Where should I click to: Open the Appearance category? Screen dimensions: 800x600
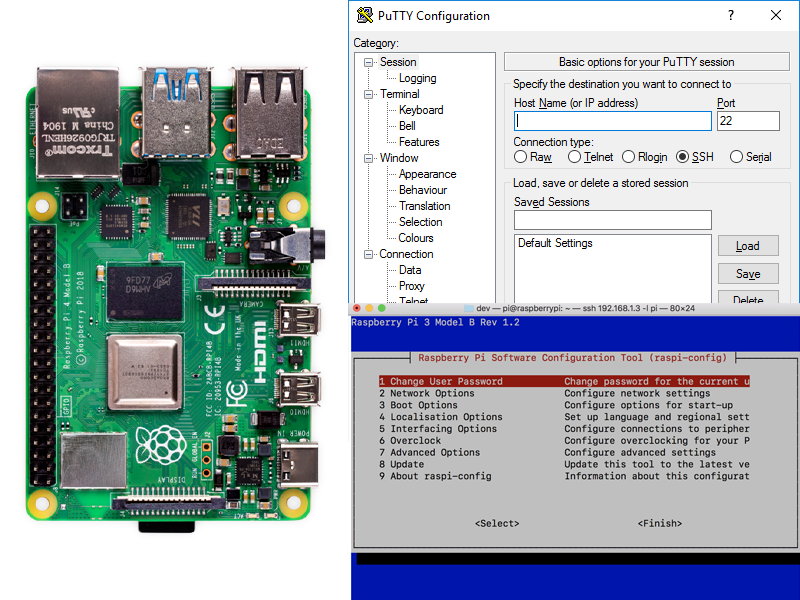click(428, 174)
